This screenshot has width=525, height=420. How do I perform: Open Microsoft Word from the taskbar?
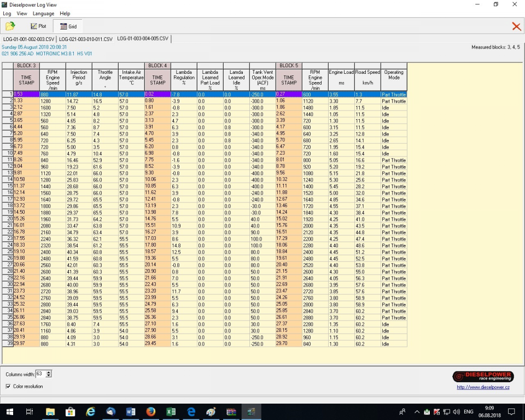(x=131, y=411)
